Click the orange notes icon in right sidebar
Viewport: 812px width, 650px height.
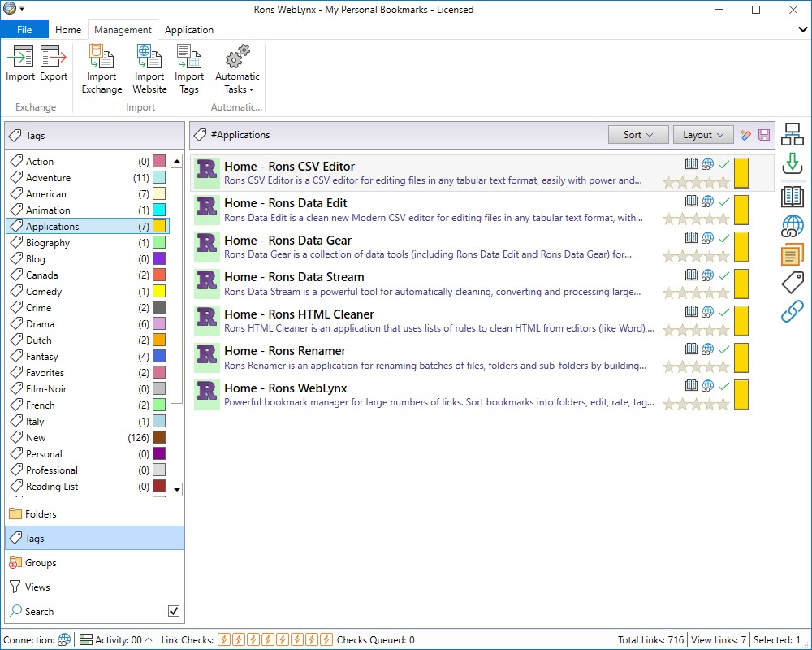point(792,255)
